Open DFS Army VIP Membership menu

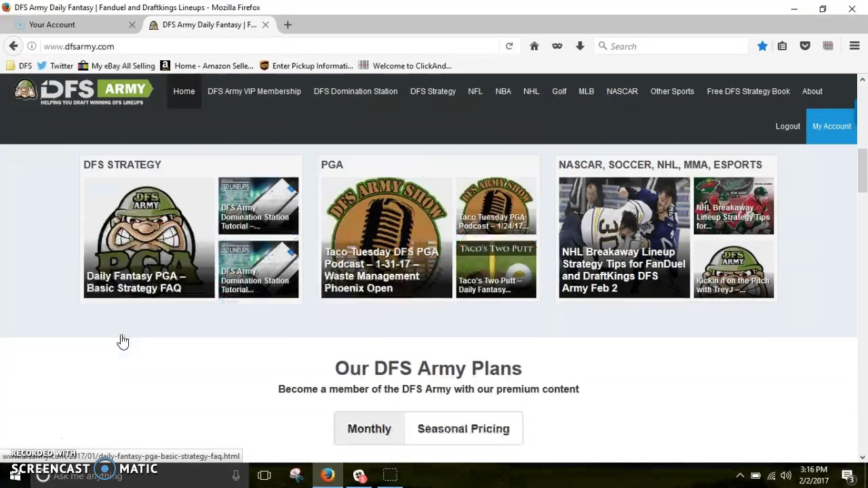click(x=254, y=91)
